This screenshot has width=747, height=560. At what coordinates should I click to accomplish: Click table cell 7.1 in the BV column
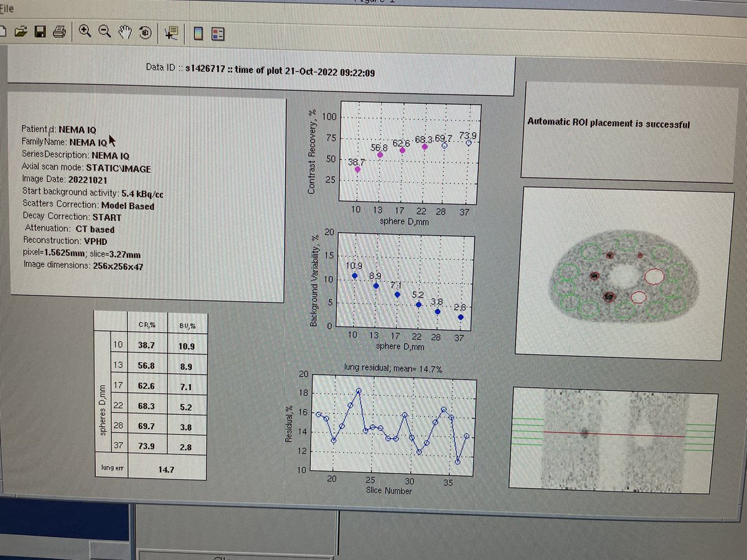[x=186, y=386]
